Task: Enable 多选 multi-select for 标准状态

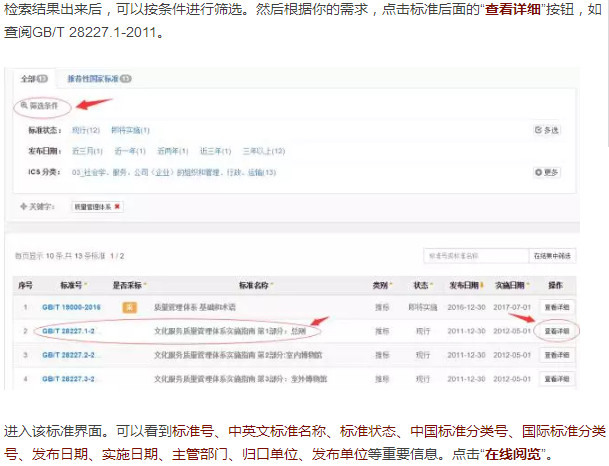Action: tap(547, 131)
